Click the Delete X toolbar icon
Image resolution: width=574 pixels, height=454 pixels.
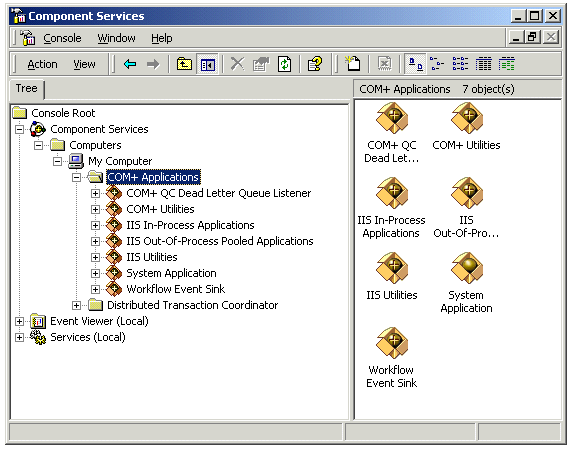click(238, 64)
